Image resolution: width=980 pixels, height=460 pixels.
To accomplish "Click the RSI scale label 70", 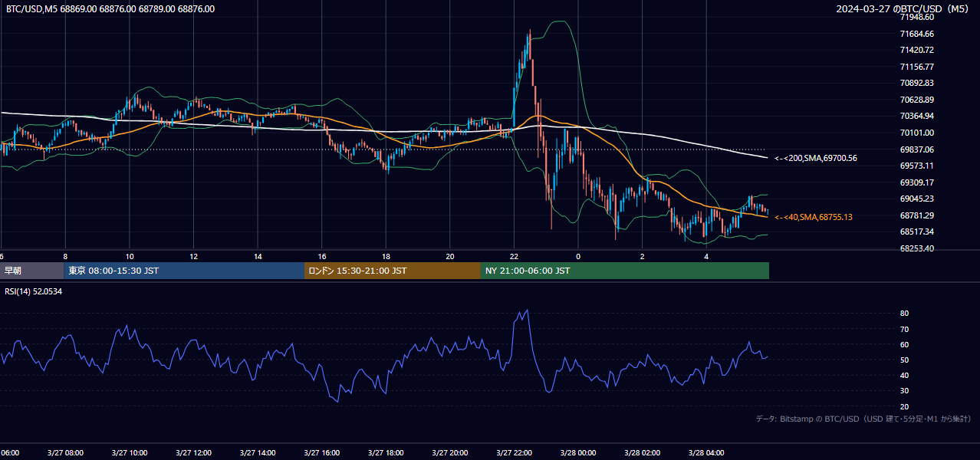I will coord(904,329).
